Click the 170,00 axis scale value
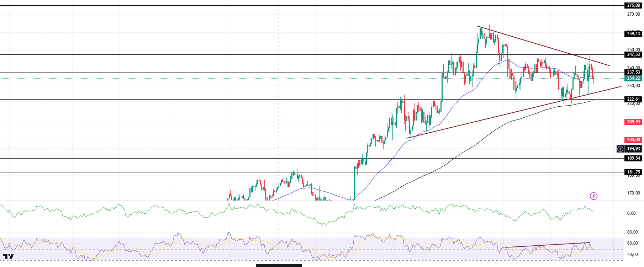This screenshot has height=267, width=644. click(633, 193)
